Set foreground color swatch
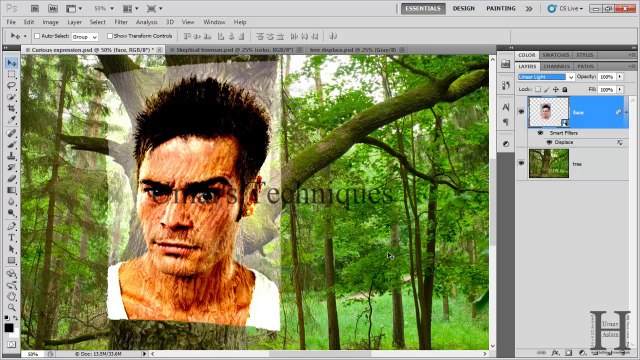Image resolution: width=640 pixels, height=360 pixels. pos(9,328)
